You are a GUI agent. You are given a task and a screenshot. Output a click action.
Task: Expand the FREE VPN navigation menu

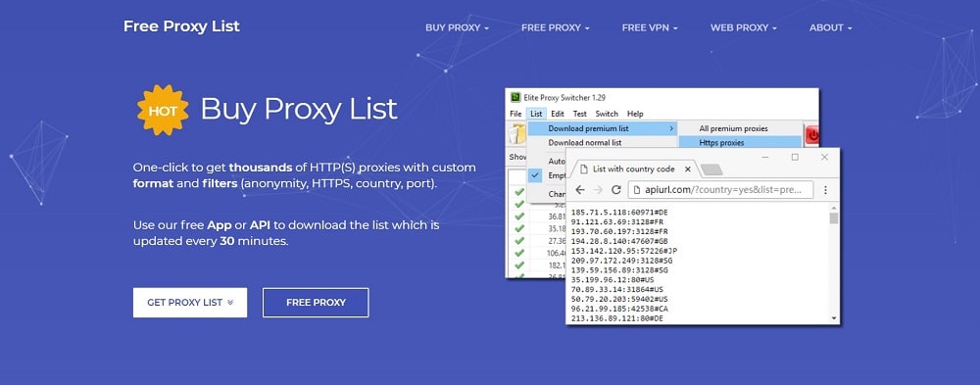[650, 27]
